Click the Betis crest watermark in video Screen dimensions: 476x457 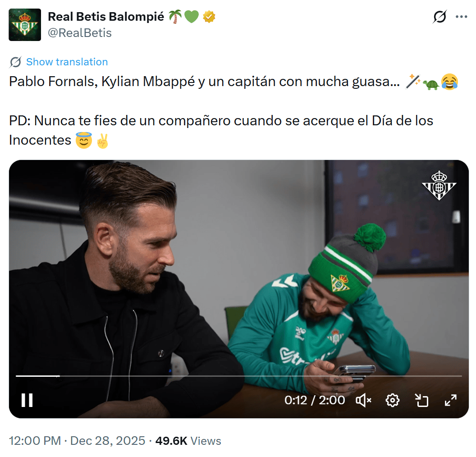(439, 185)
